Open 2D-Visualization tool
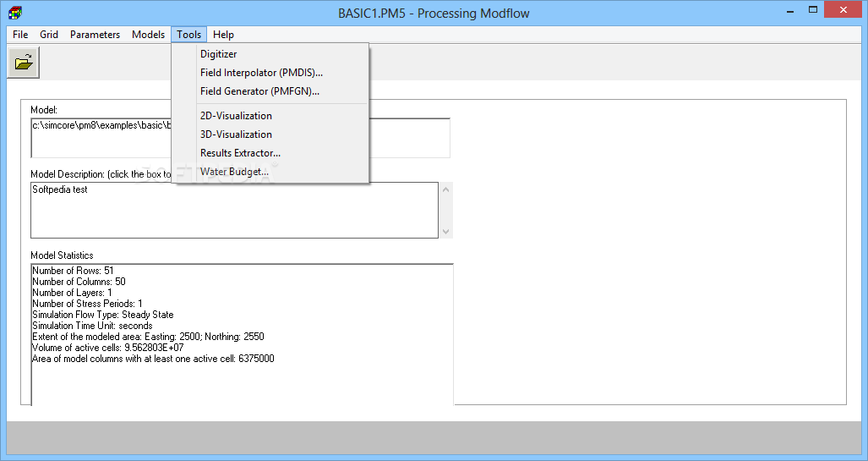 coord(270,116)
